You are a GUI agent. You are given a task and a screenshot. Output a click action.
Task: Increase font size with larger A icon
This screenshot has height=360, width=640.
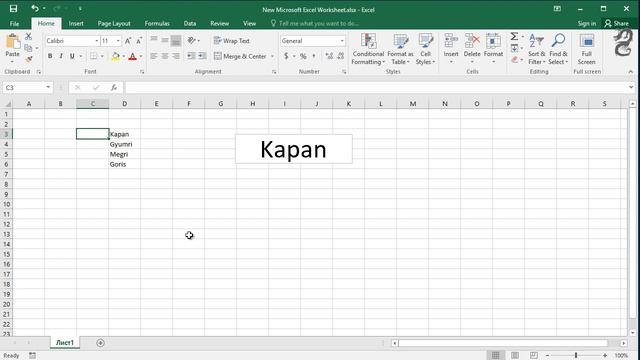point(128,41)
